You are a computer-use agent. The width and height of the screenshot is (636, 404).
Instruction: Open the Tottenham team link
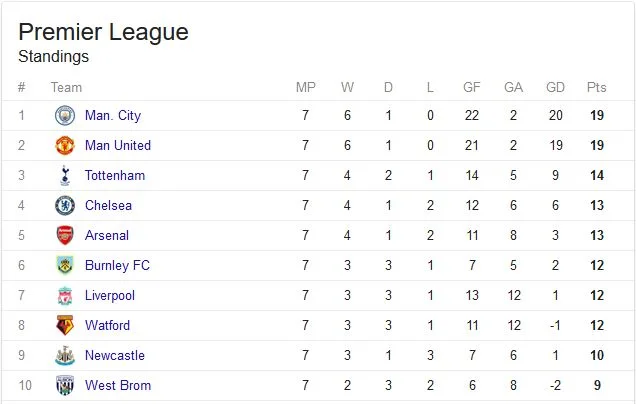(x=115, y=176)
